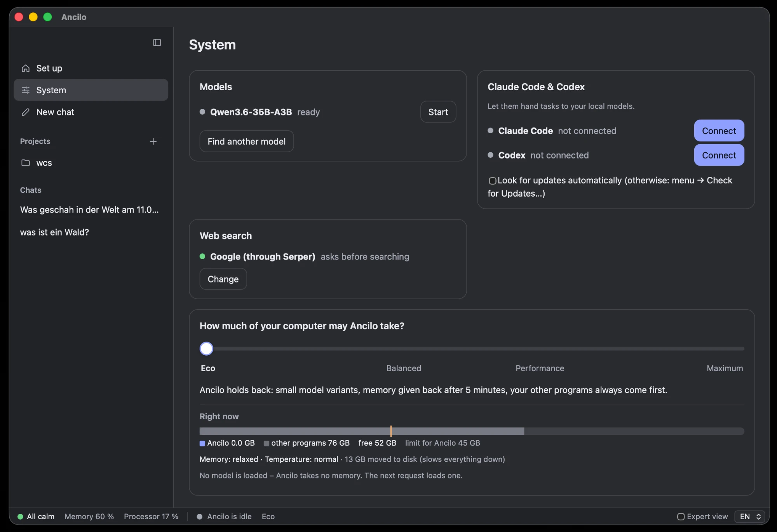The width and height of the screenshot is (777, 532).
Task: Connect Codex
Action: pyautogui.click(x=719, y=155)
